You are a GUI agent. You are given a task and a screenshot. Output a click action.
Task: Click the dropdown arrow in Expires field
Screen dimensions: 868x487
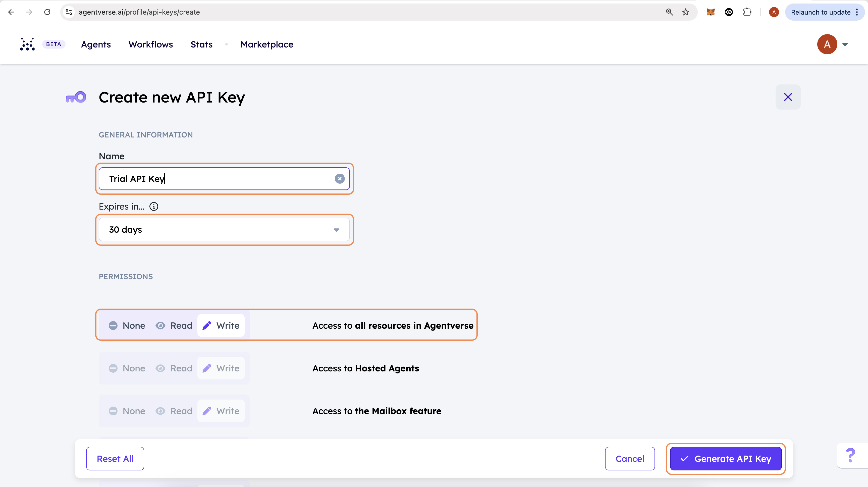(x=336, y=230)
